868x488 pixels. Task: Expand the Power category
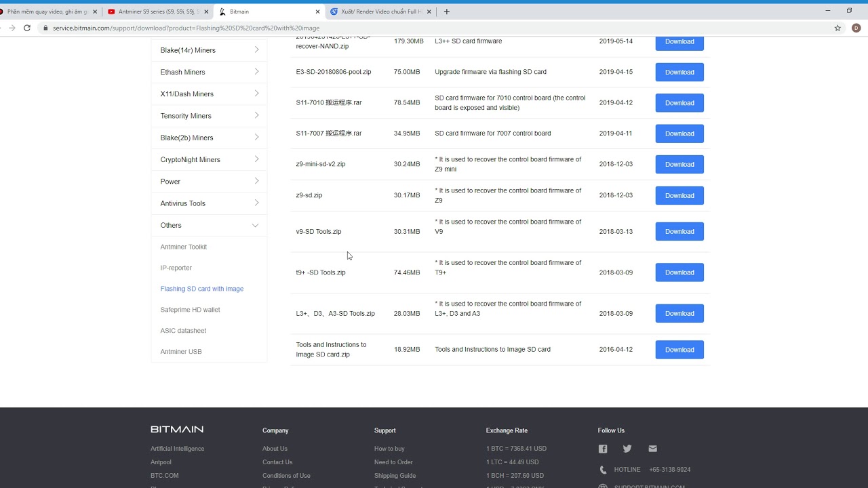[x=209, y=182]
